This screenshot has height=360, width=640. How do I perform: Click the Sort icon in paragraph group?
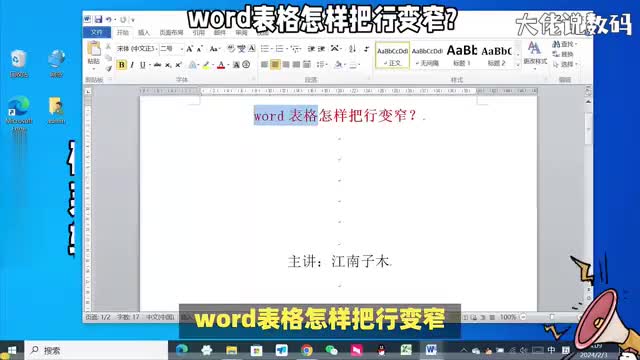coord(352,49)
